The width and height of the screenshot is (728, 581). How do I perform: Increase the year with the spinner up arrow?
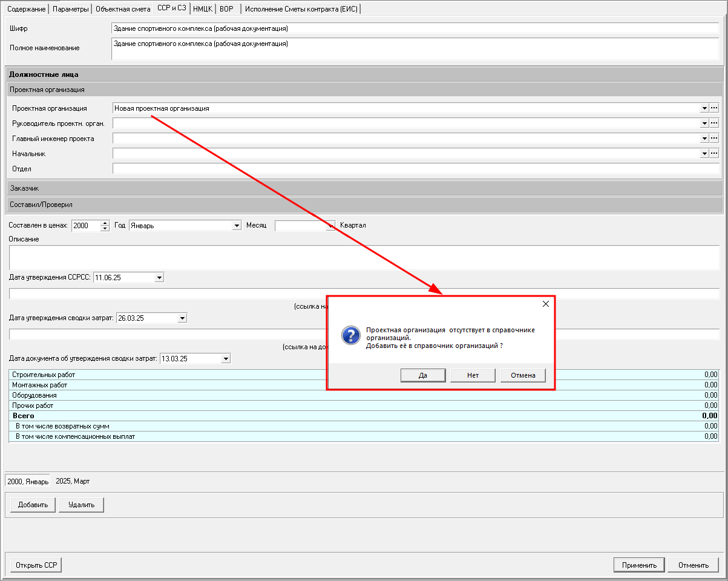coord(105,223)
